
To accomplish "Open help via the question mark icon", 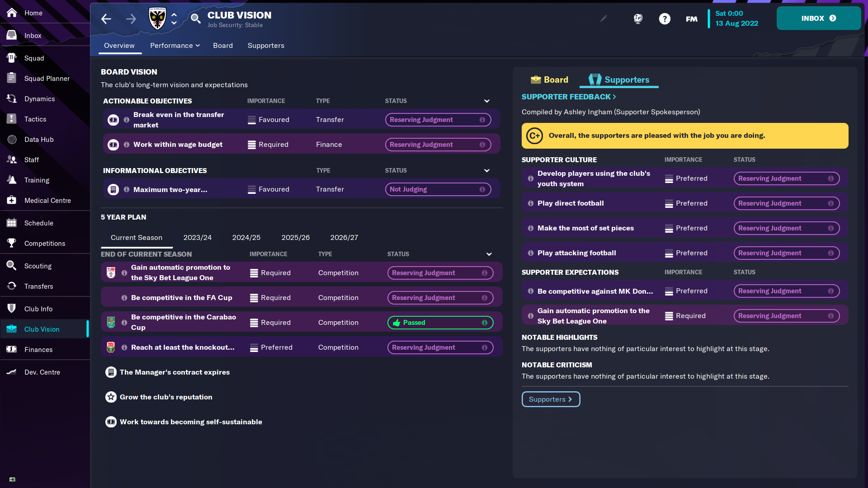I will pyautogui.click(x=665, y=19).
